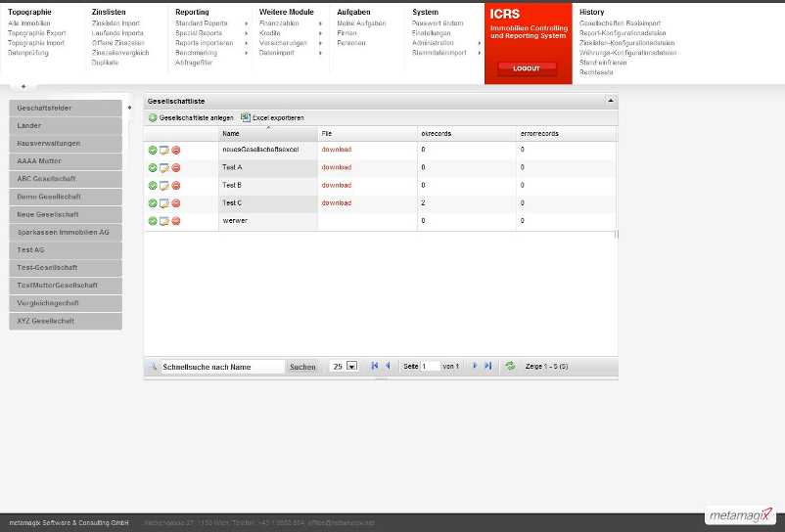Download the file for Test B

pos(337,185)
